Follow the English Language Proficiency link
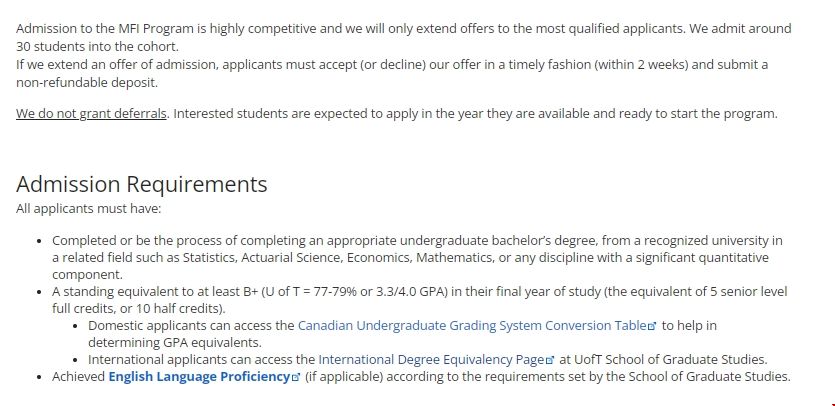This screenshot has width=835, height=406. (198, 377)
